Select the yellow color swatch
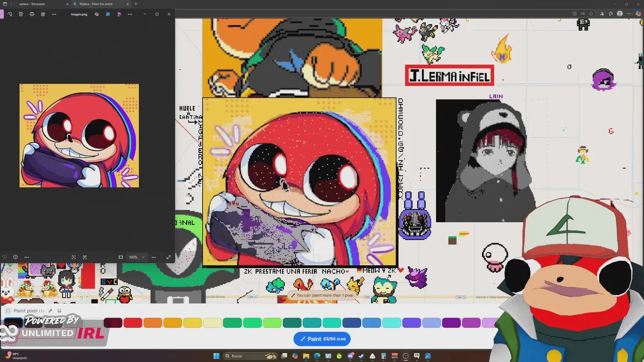Screen dimensions: 644x362 pos(192,323)
